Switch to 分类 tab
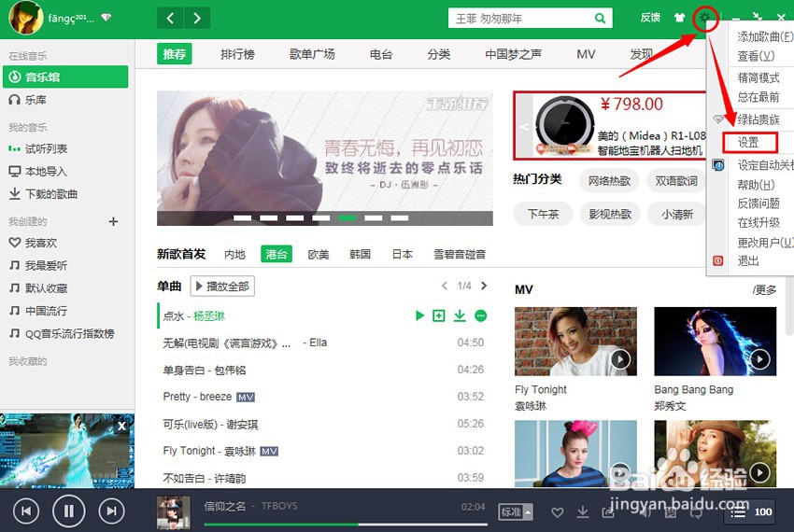The width and height of the screenshot is (794, 532). pyautogui.click(x=438, y=54)
